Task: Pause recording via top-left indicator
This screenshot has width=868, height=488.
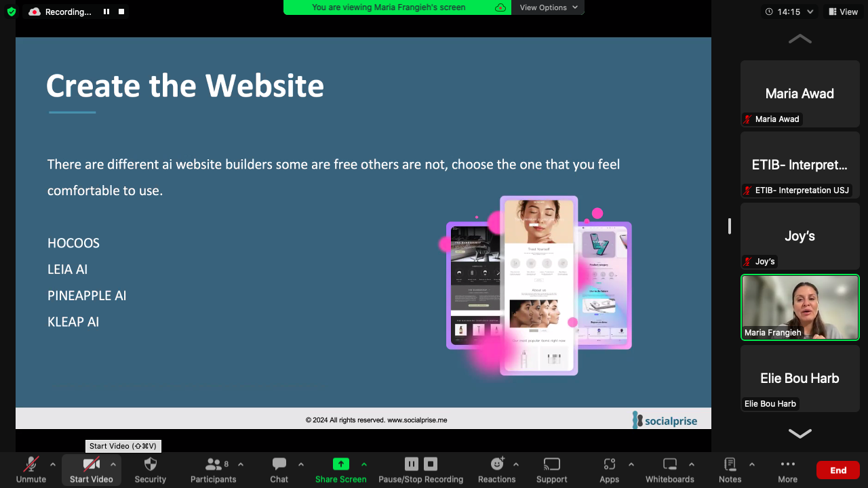Action: coord(106,12)
